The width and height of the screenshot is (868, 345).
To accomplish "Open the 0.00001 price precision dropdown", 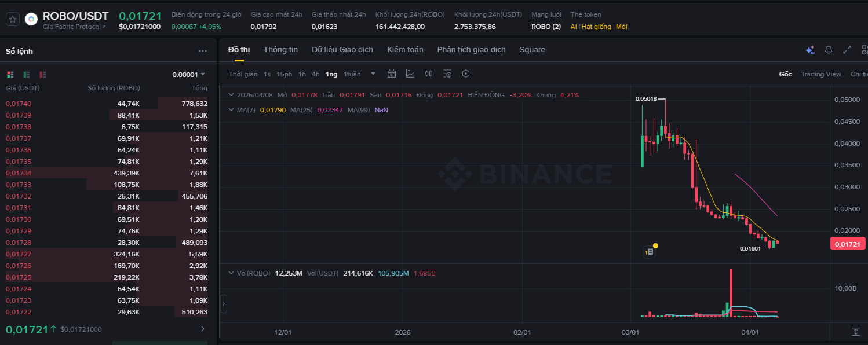I will (188, 75).
